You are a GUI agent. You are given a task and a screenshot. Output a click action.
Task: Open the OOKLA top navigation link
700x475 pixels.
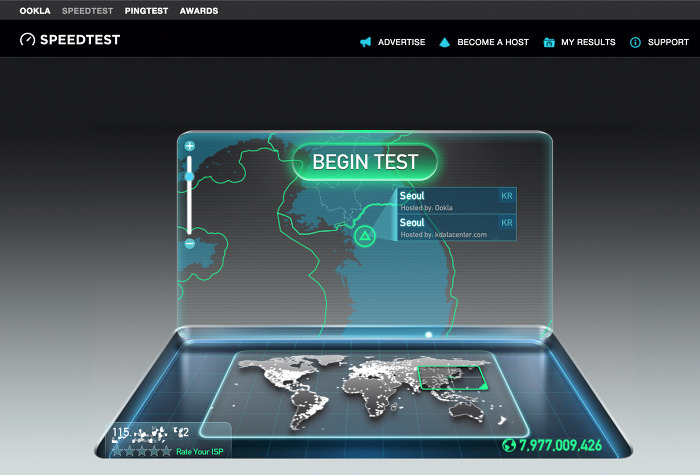coord(35,11)
